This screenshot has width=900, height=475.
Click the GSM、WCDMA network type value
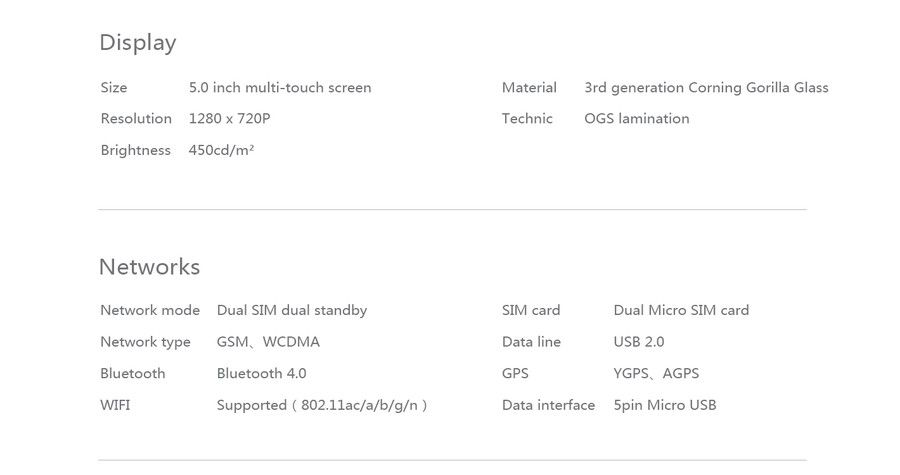(268, 341)
